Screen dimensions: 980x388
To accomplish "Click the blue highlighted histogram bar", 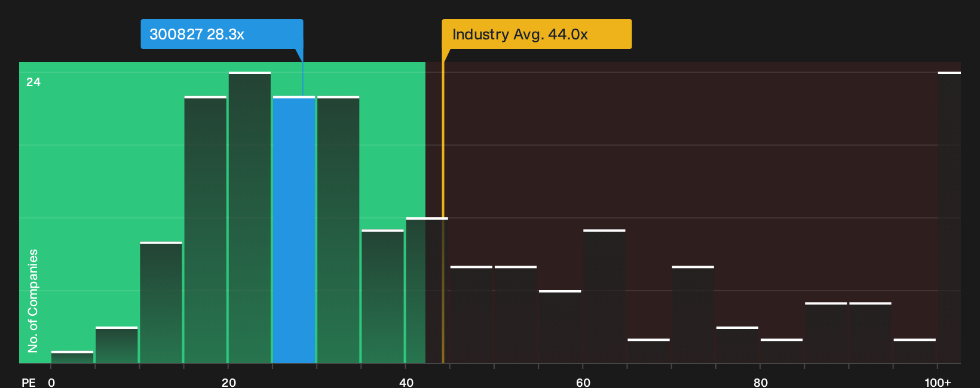I will [x=294, y=230].
